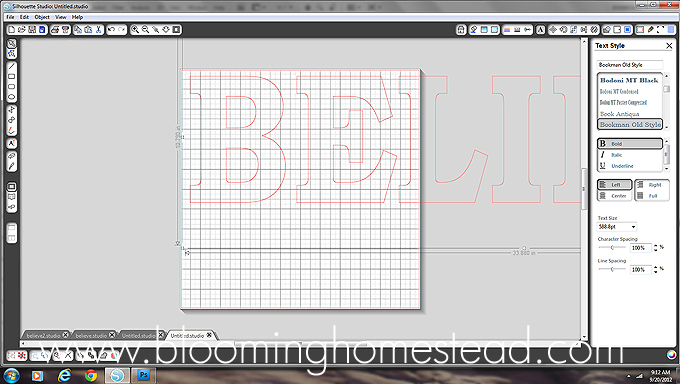This screenshot has width=680, height=384.
Task: Open the View menu
Action: click(61, 17)
